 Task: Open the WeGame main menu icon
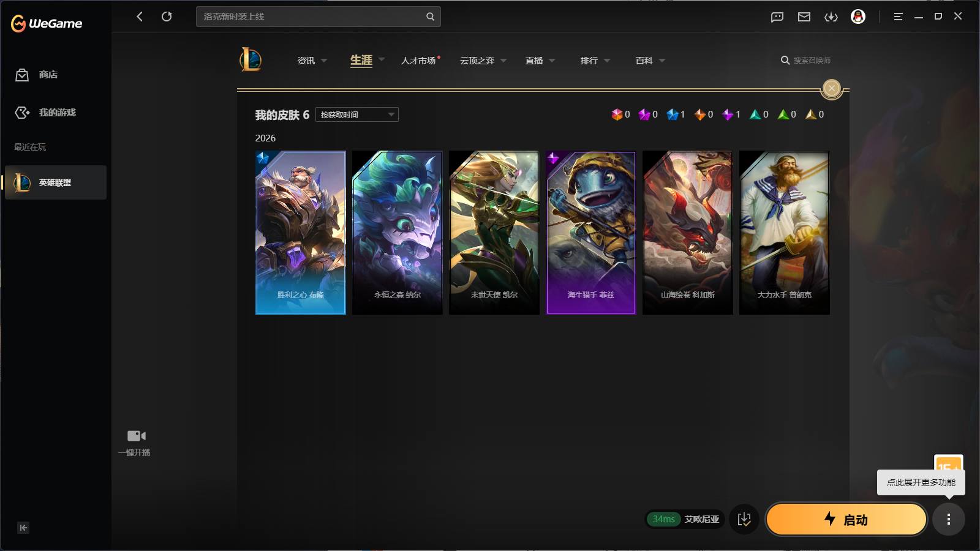[x=898, y=17]
